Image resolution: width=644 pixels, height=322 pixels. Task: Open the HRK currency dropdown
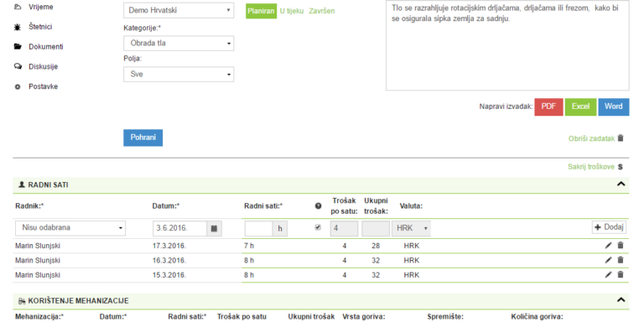(411, 228)
